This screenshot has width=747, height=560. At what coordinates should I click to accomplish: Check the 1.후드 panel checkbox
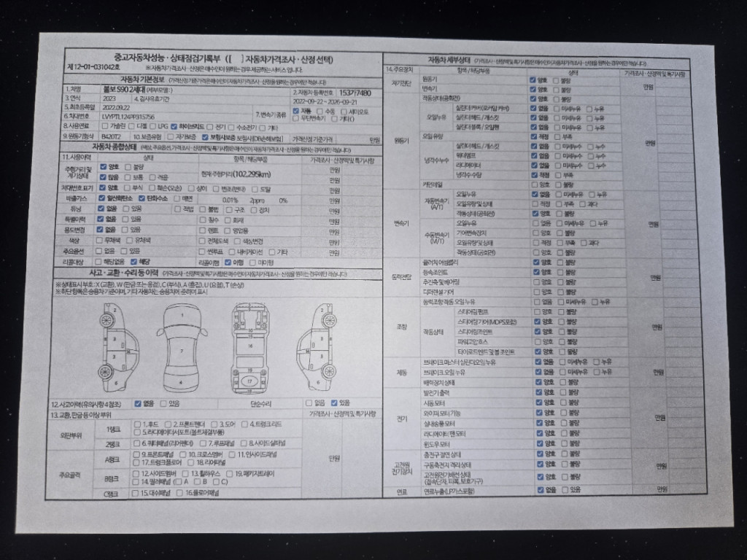tap(136, 424)
